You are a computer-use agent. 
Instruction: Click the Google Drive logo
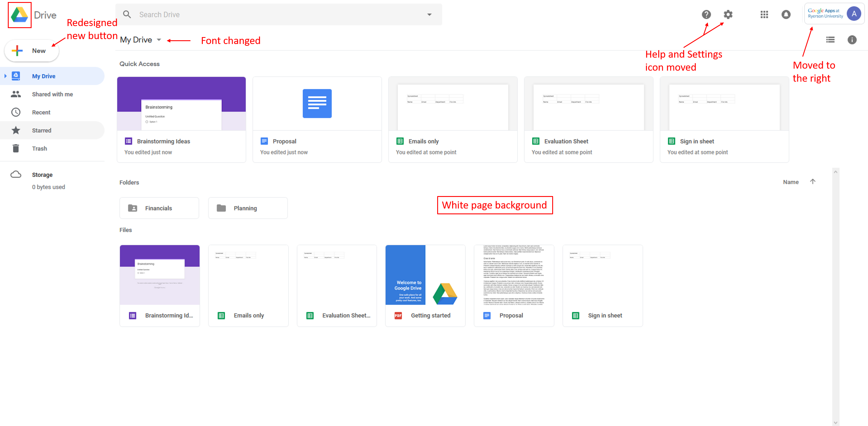[x=19, y=15]
